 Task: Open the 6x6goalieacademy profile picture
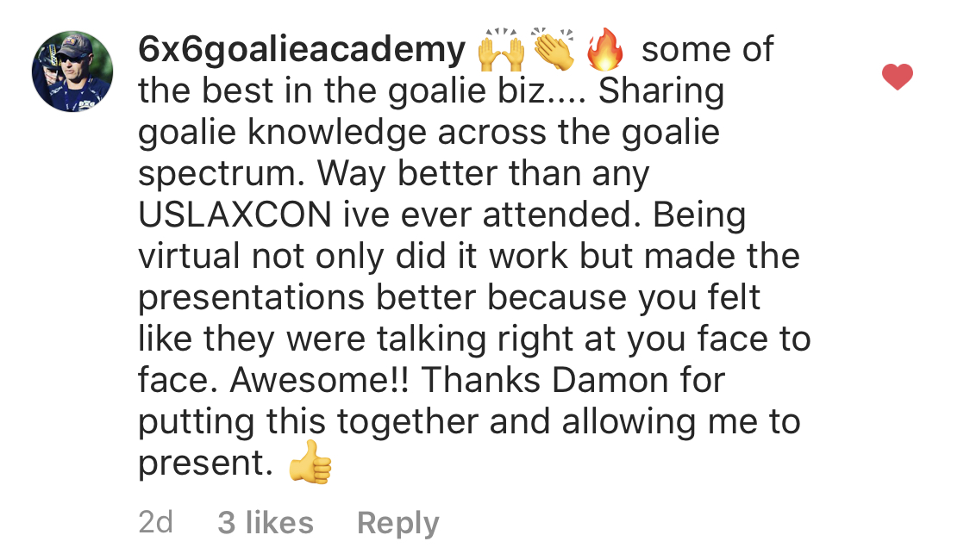[72, 71]
